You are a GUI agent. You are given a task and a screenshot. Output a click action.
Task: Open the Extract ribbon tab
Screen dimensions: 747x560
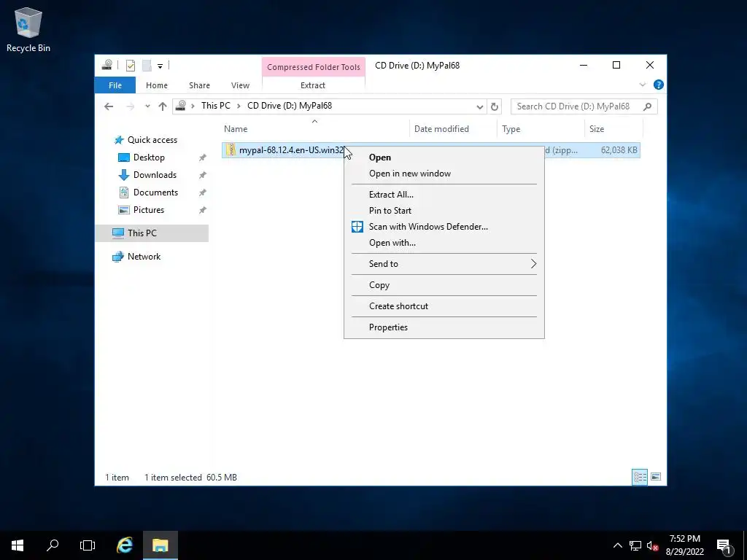[313, 85]
